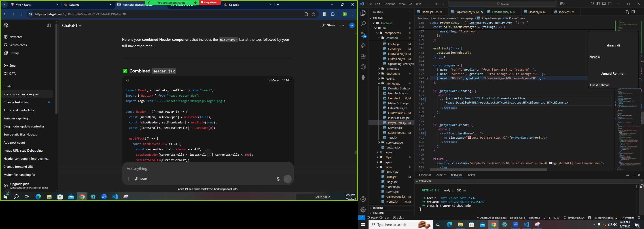Open Source Control view with the 43 badge
Image resolution: width=644 pixels, height=229 pixels.
(363, 35)
